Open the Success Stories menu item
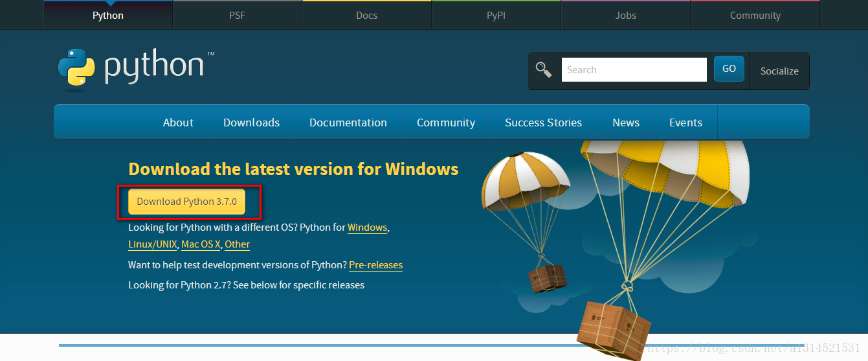 point(543,122)
